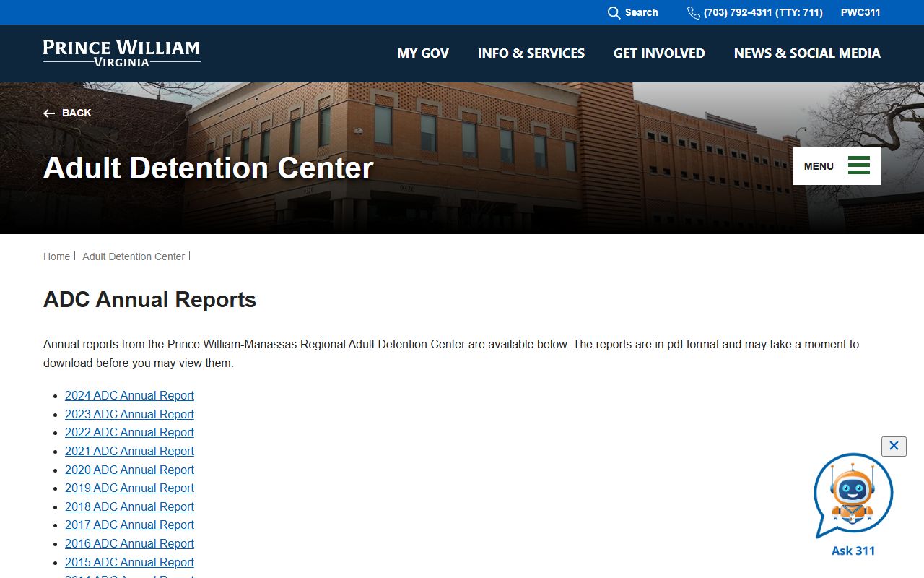
Task: Click the ADC Annual Reports heading
Action: point(149,300)
